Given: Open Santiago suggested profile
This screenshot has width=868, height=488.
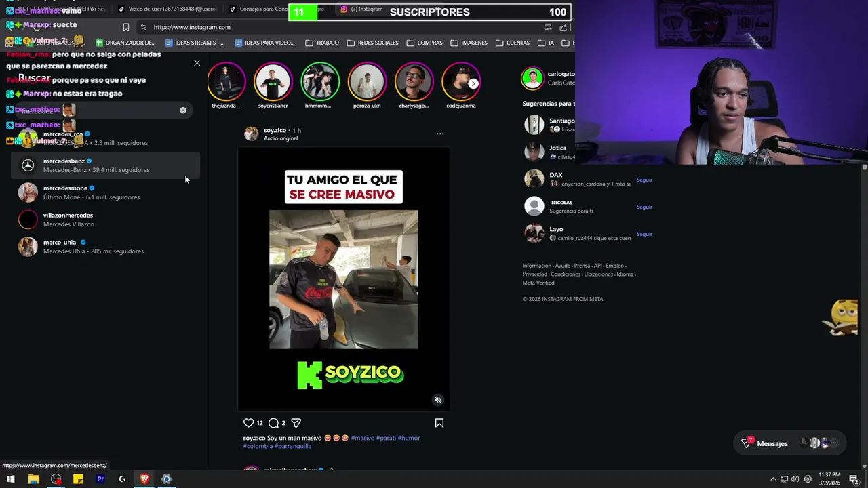Looking at the screenshot, I should pos(561,121).
